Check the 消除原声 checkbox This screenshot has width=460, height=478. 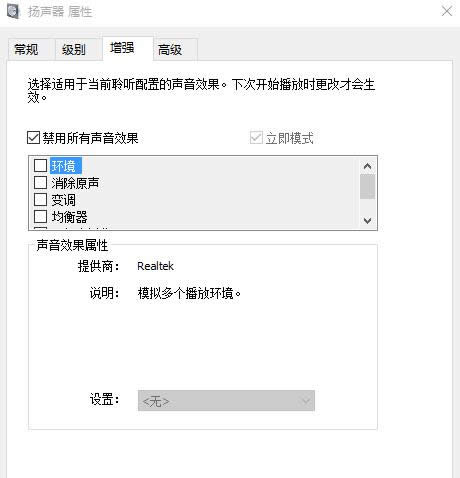tap(40, 183)
